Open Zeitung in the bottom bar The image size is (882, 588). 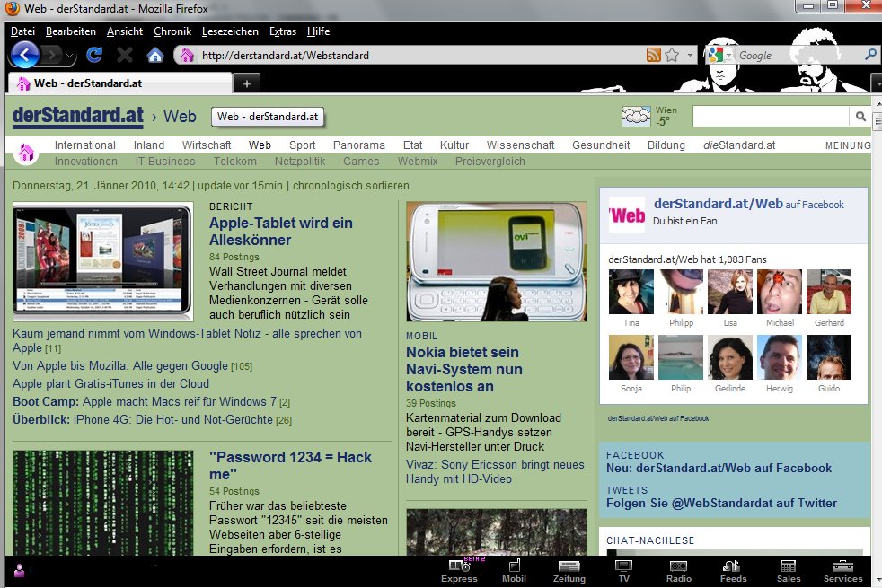(569, 571)
